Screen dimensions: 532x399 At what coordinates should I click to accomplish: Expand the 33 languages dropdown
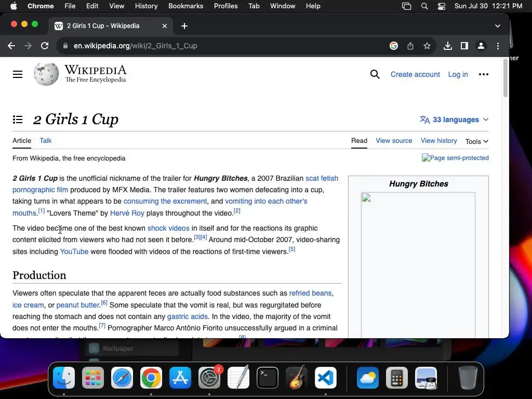[454, 120]
